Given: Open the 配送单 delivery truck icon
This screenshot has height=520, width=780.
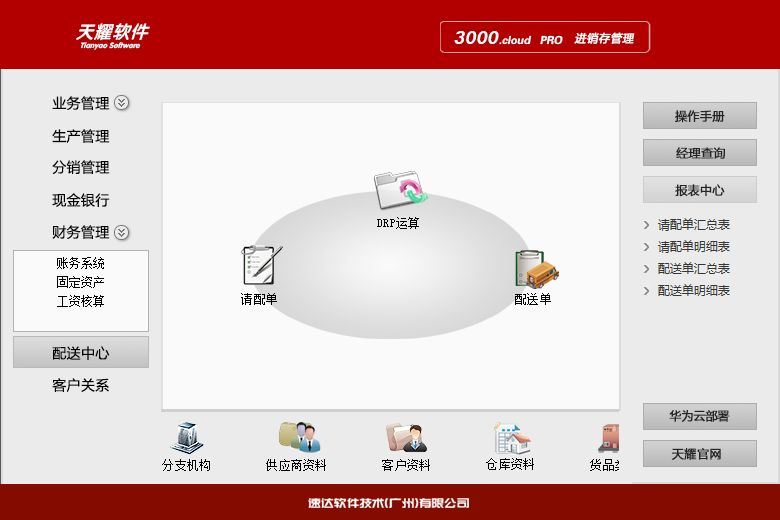Looking at the screenshot, I should tap(536, 269).
